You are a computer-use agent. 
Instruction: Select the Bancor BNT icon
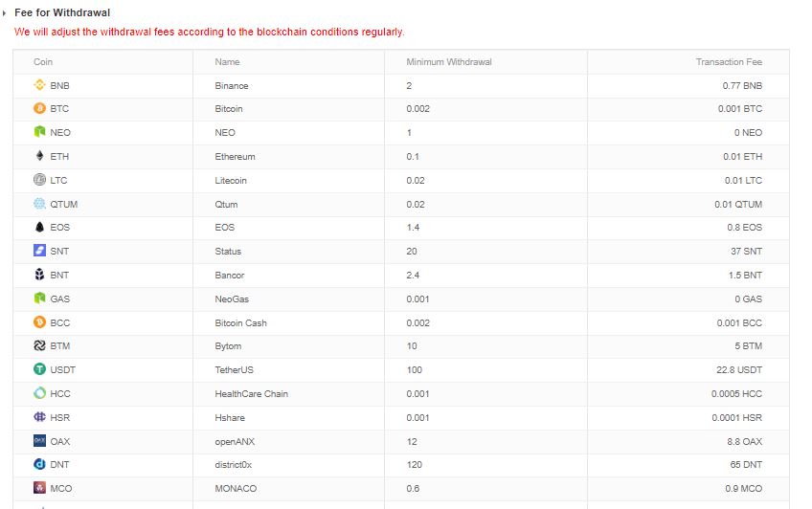(39, 275)
